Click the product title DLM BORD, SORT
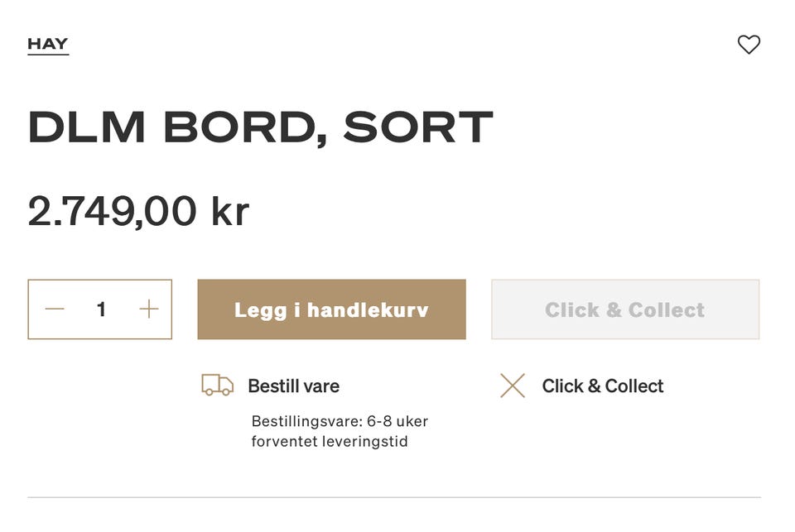 pyautogui.click(x=260, y=127)
